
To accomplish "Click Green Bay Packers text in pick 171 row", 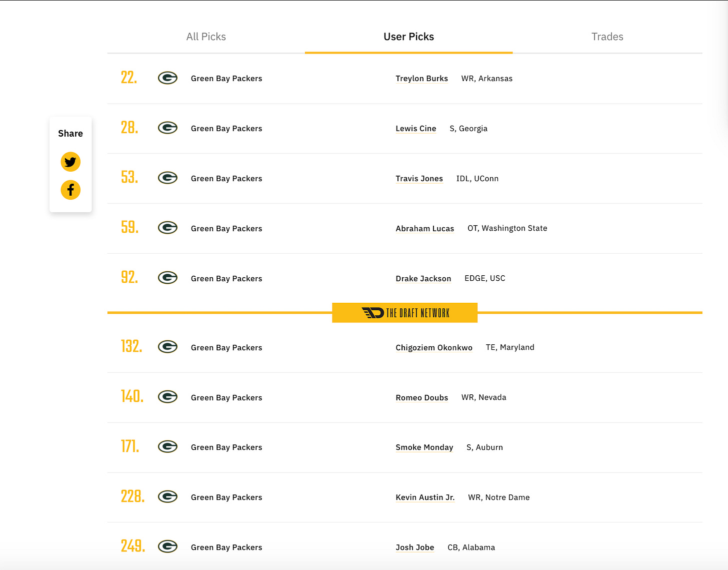I will [x=226, y=447].
